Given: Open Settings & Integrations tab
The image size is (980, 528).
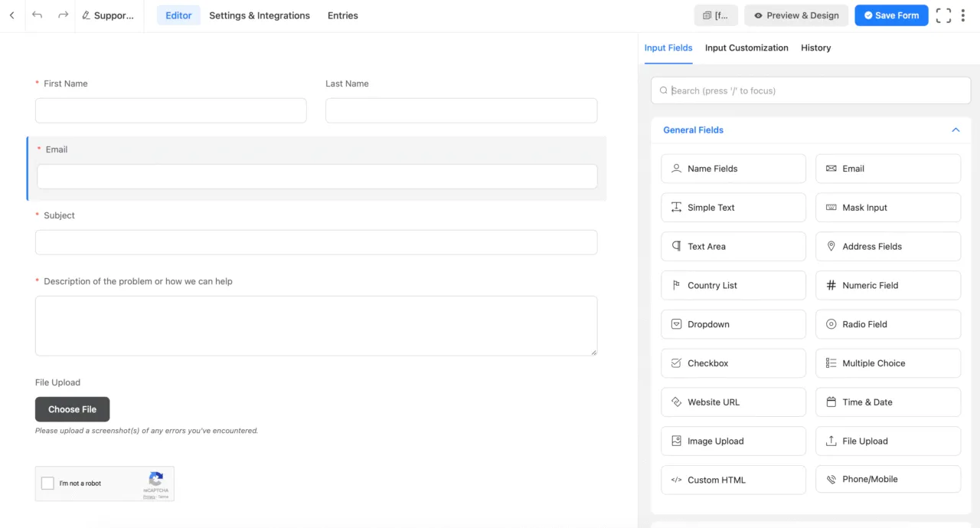Looking at the screenshot, I should click(260, 15).
